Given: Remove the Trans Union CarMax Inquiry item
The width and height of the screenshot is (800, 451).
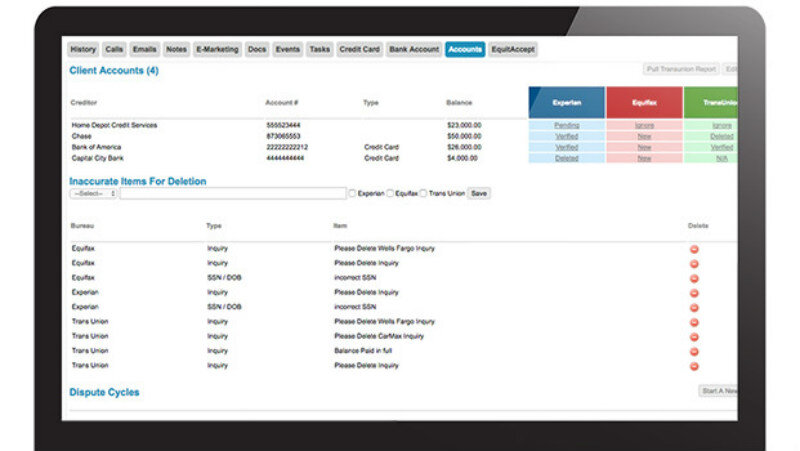Looking at the screenshot, I should (694, 336).
